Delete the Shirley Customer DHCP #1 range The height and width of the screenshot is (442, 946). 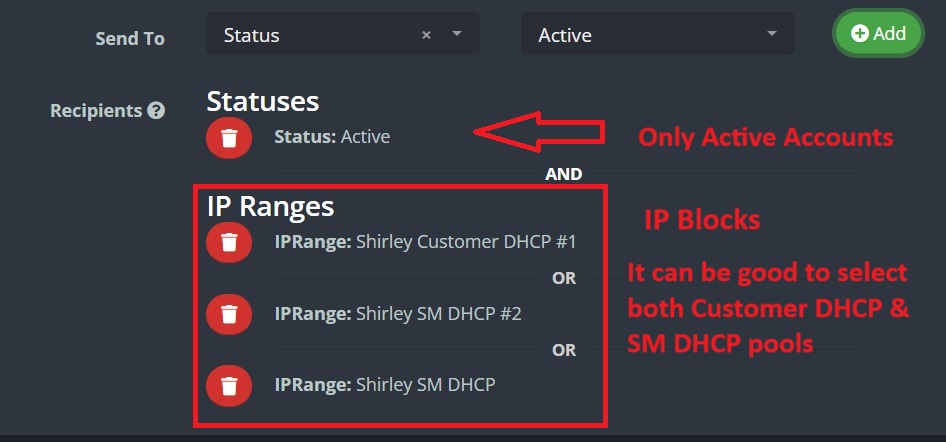click(229, 242)
